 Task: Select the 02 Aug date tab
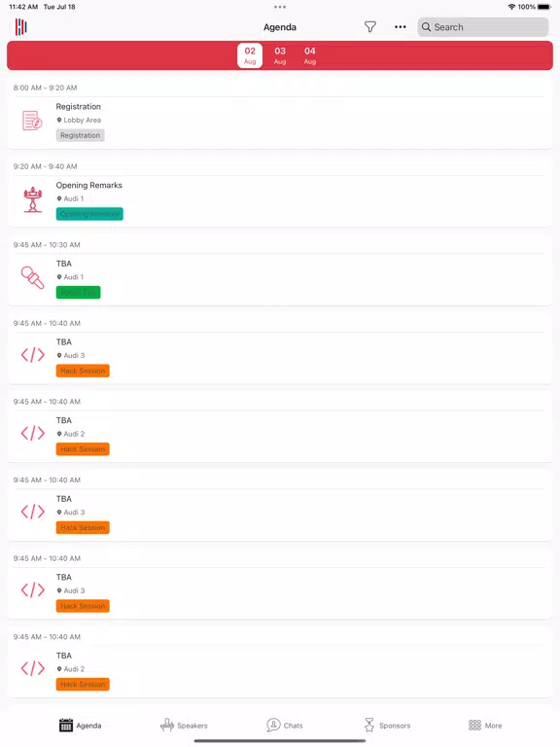click(250, 55)
